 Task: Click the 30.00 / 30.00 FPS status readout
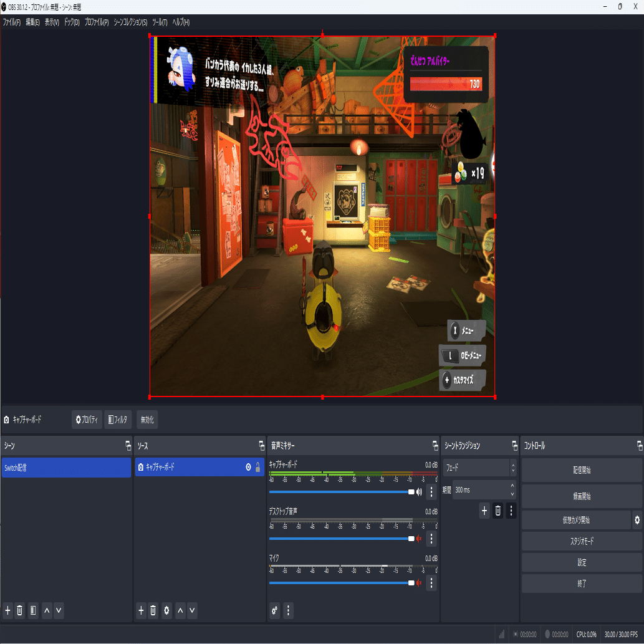point(621,635)
